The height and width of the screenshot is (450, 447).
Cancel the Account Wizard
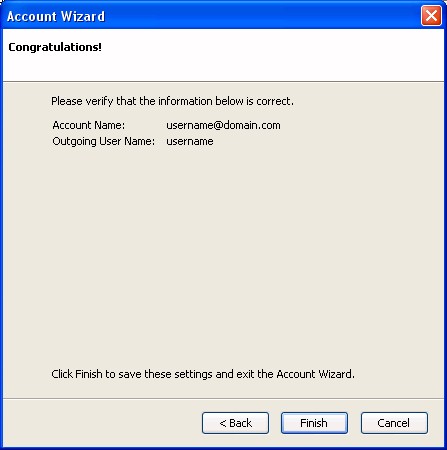[394, 423]
